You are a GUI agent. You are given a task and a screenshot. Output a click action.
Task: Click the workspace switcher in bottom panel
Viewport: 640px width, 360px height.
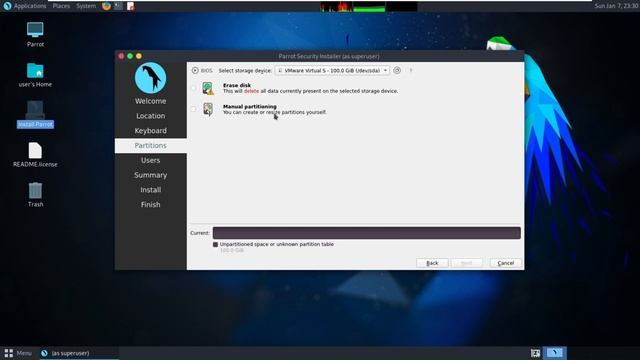(x=555, y=353)
